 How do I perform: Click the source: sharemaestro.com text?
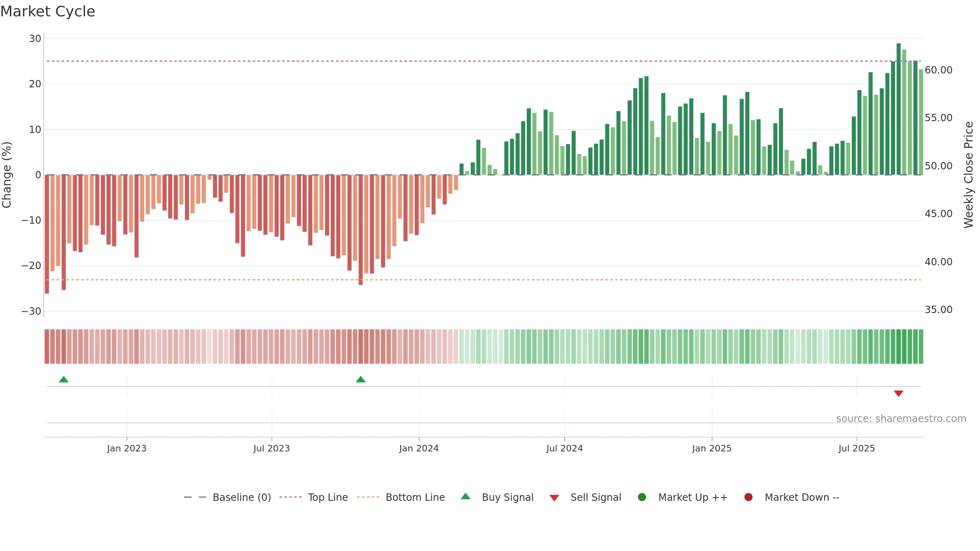point(901,418)
